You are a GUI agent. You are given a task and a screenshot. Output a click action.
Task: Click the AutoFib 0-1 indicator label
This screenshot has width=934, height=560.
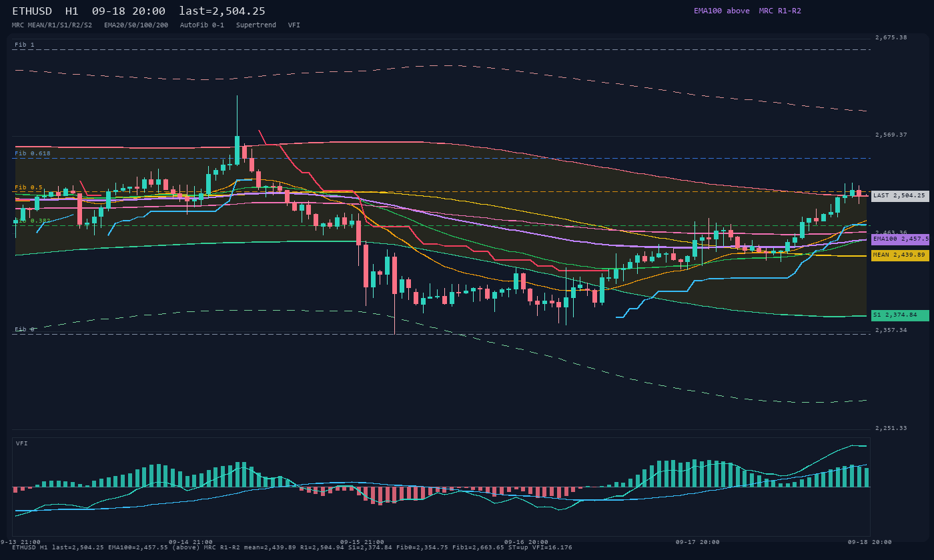tap(202, 25)
